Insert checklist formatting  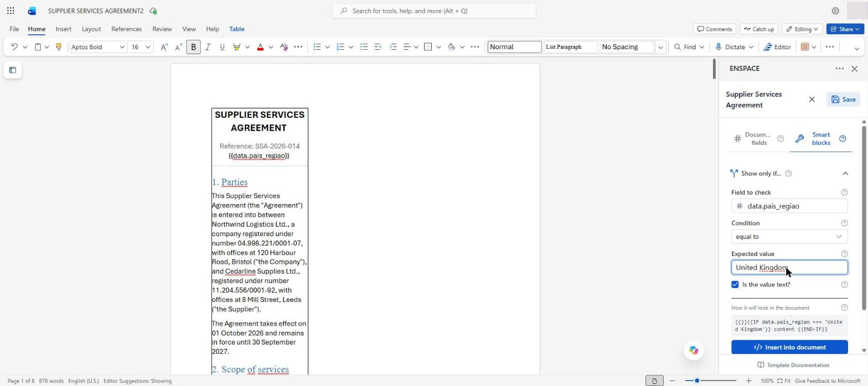point(364,47)
